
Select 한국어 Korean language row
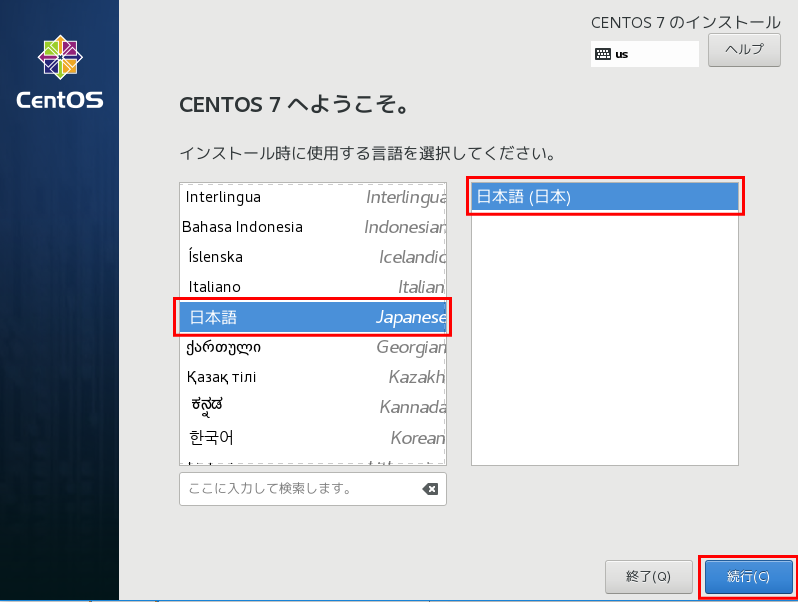coord(313,438)
